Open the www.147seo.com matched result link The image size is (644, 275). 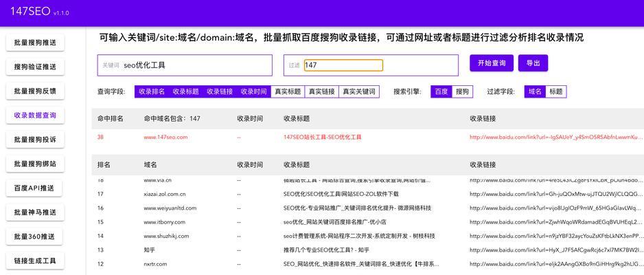click(165, 137)
